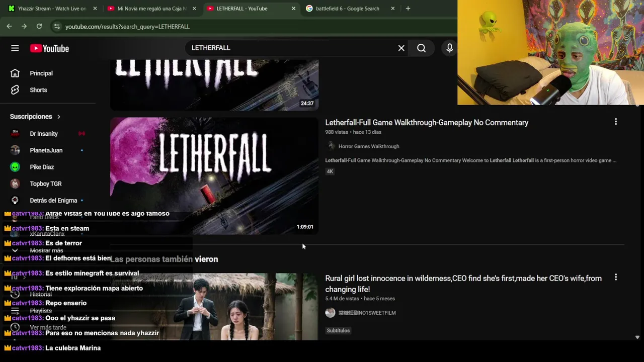Open Ver más tarde in sidebar
Screen dimensions: 644x362
(x=48, y=327)
